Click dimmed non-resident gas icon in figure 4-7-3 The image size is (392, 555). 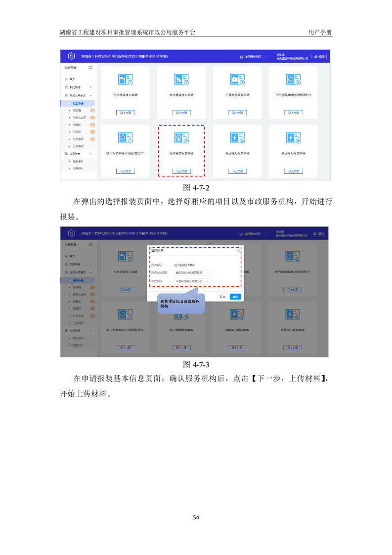click(293, 256)
